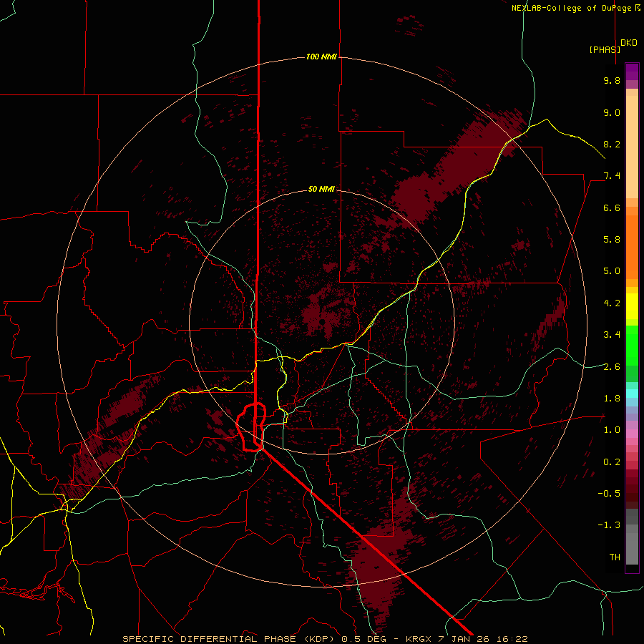
Task: Click the thick red polygon outline near radar
Action: [251, 427]
